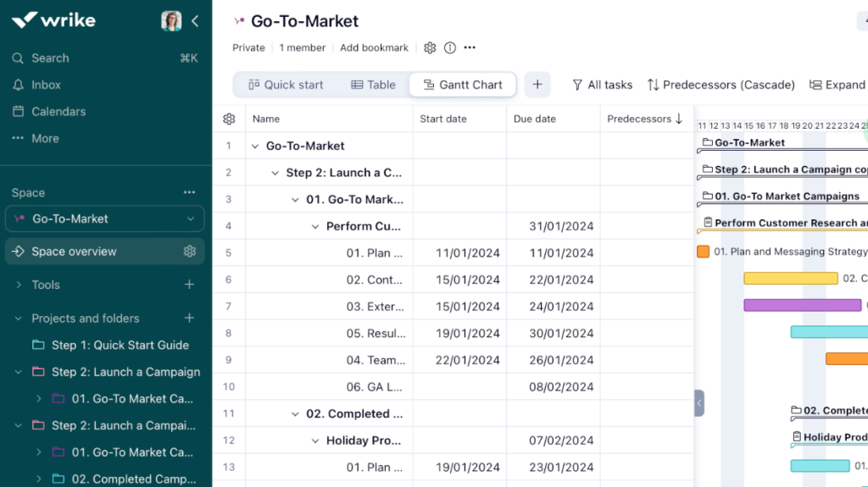Switch to Table tab

coord(373,85)
